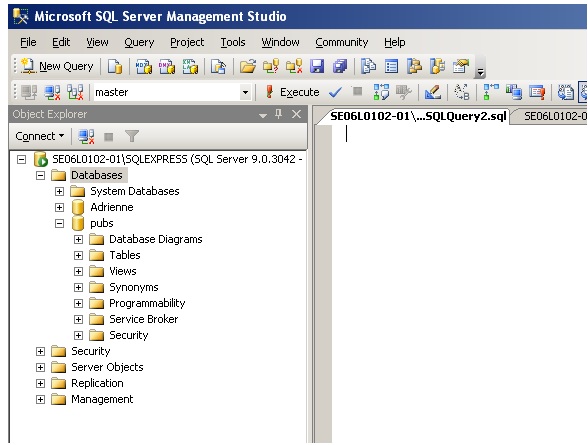This screenshot has height=445, width=588.
Task: Click the Database Engine Query icon
Action: pos(115,66)
